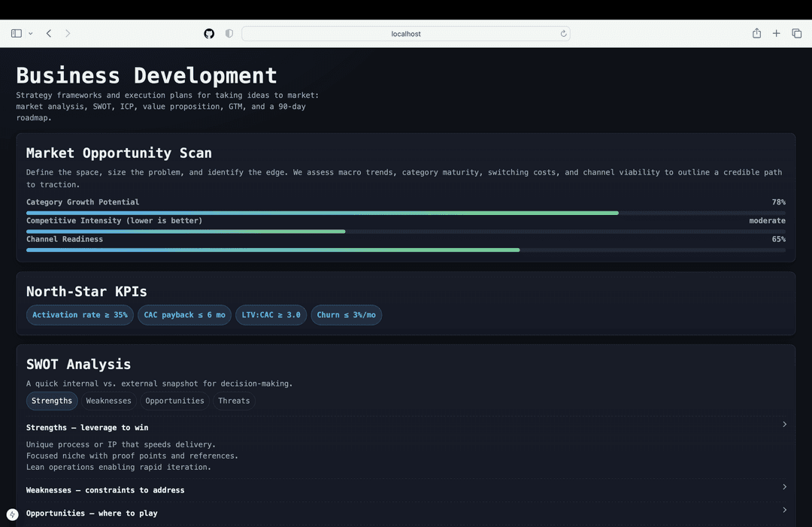Open a new tab with the plus icon
Viewport: 812px width, 527px height.
pyautogui.click(x=776, y=33)
